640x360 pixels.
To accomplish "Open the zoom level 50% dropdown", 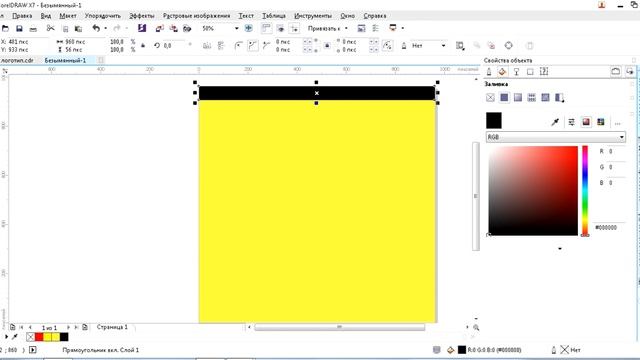I will click(x=236, y=29).
